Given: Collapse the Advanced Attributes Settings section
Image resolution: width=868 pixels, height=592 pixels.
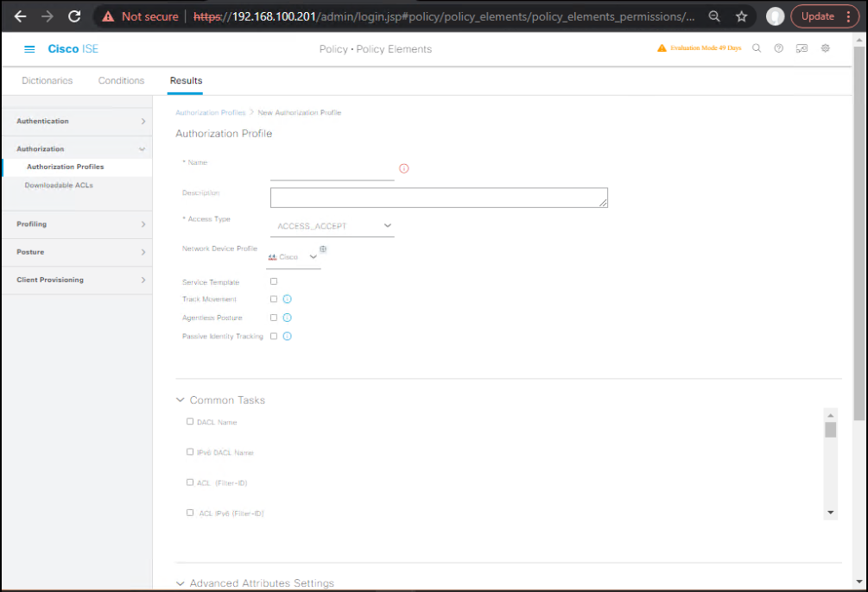Looking at the screenshot, I should click(180, 583).
